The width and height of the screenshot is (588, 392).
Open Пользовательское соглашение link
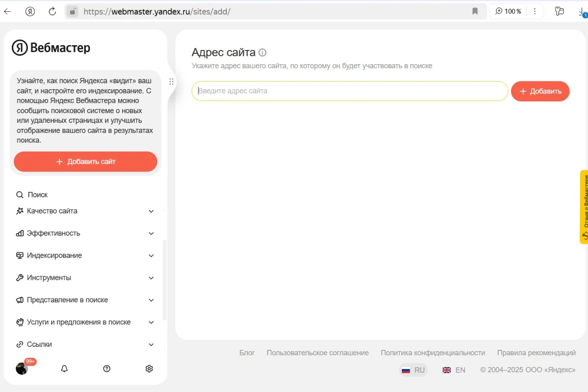tap(318, 353)
